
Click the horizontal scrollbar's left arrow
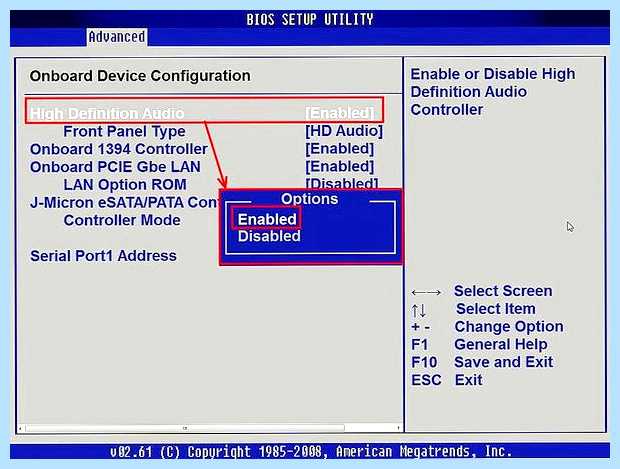click(x=20, y=428)
